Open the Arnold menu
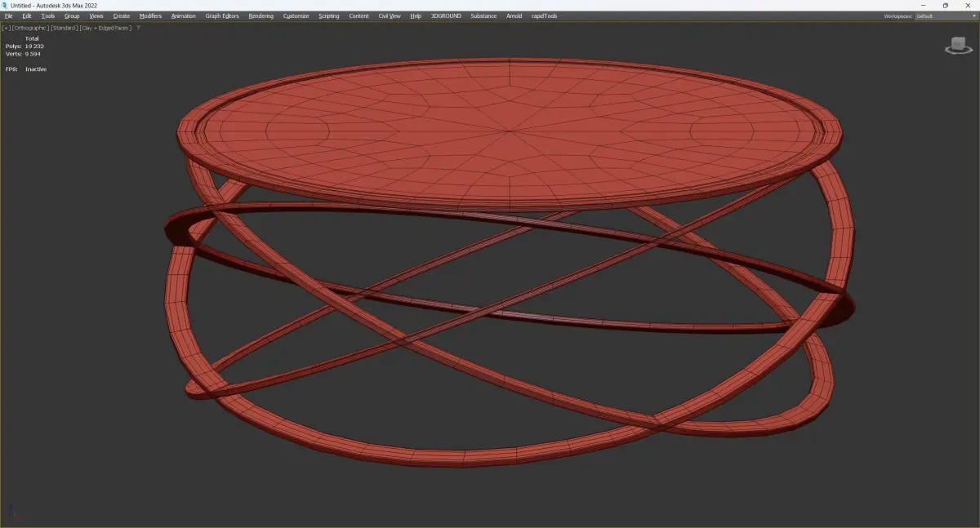980x528 pixels. (514, 16)
